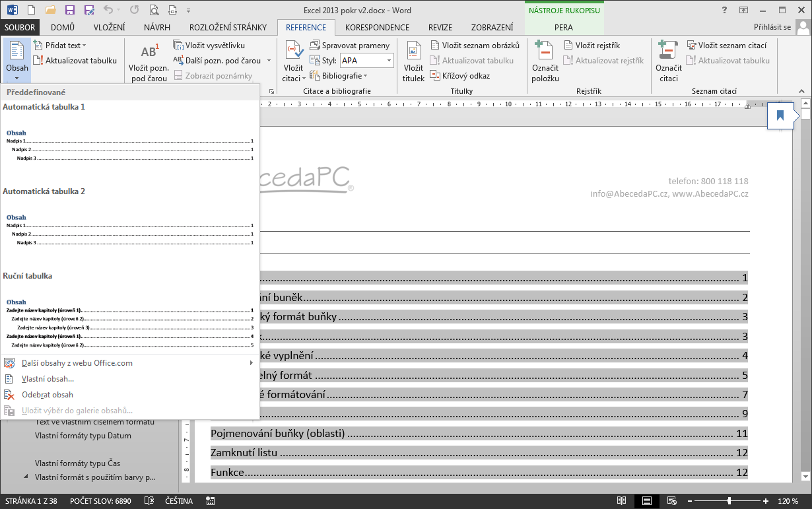The height and width of the screenshot is (509, 812).
Task: Open the Další pozn. pod čarou dropdown arrow
Action: pyautogui.click(x=269, y=61)
